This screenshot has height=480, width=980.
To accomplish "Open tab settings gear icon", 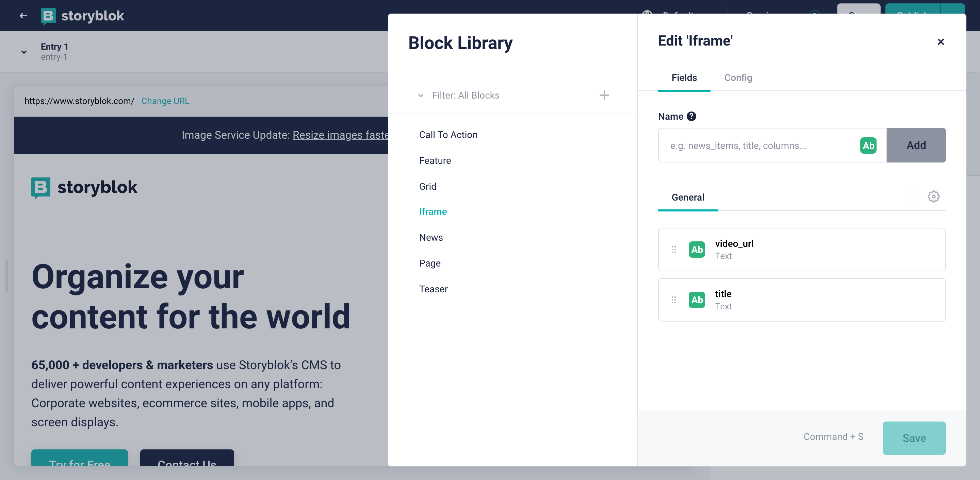I will pos(933,196).
